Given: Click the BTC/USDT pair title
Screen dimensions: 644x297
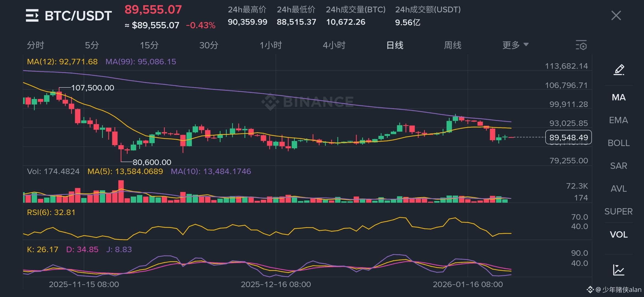Looking at the screenshot, I should pos(78,16).
